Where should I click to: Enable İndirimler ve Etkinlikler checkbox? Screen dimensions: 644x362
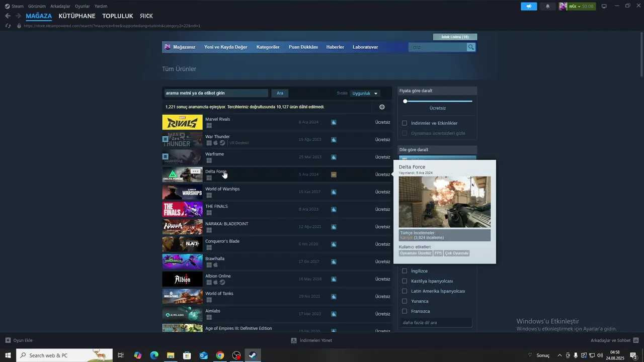[x=405, y=123]
